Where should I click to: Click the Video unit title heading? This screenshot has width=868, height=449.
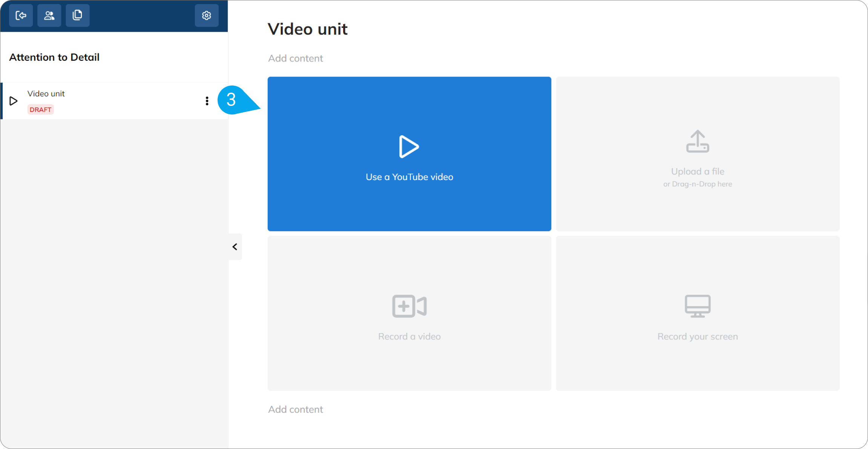pyautogui.click(x=308, y=29)
